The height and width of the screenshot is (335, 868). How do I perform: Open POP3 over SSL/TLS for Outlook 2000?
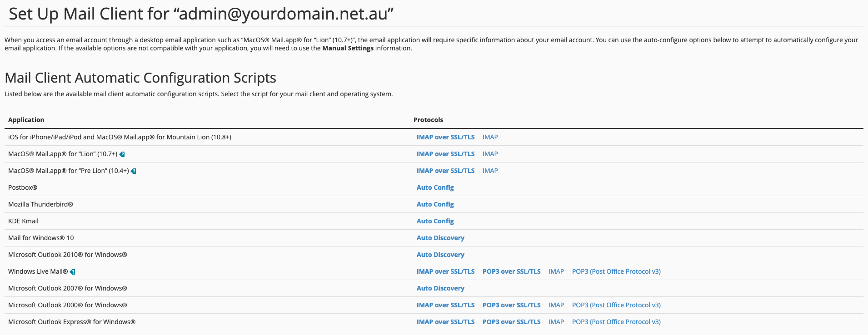pos(511,305)
